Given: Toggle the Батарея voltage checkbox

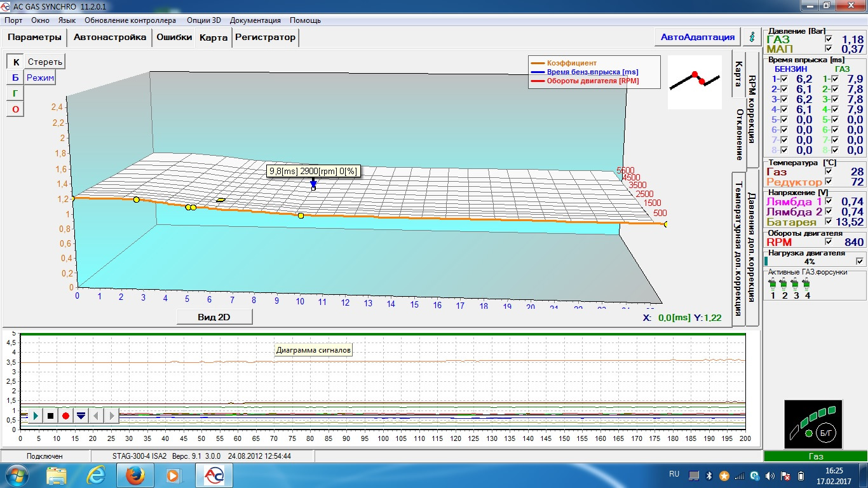Looking at the screenshot, I should (x=828, y=222).
